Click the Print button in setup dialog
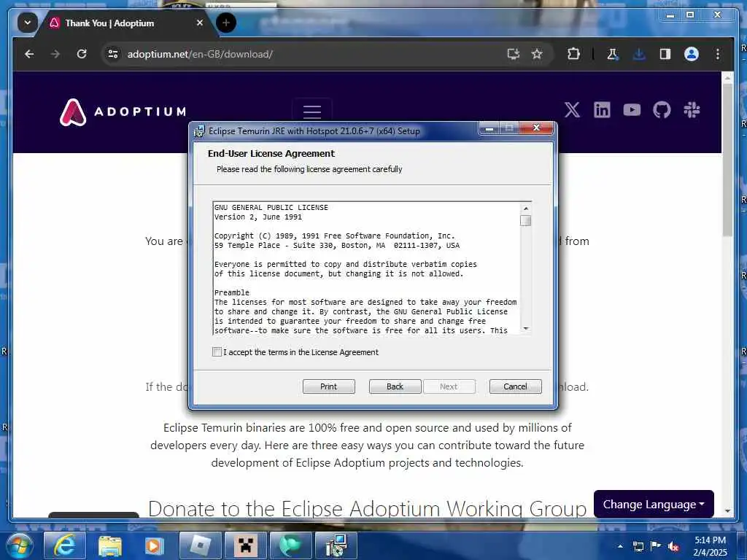The height and width of the screenshot is (560, 747). 329,386
